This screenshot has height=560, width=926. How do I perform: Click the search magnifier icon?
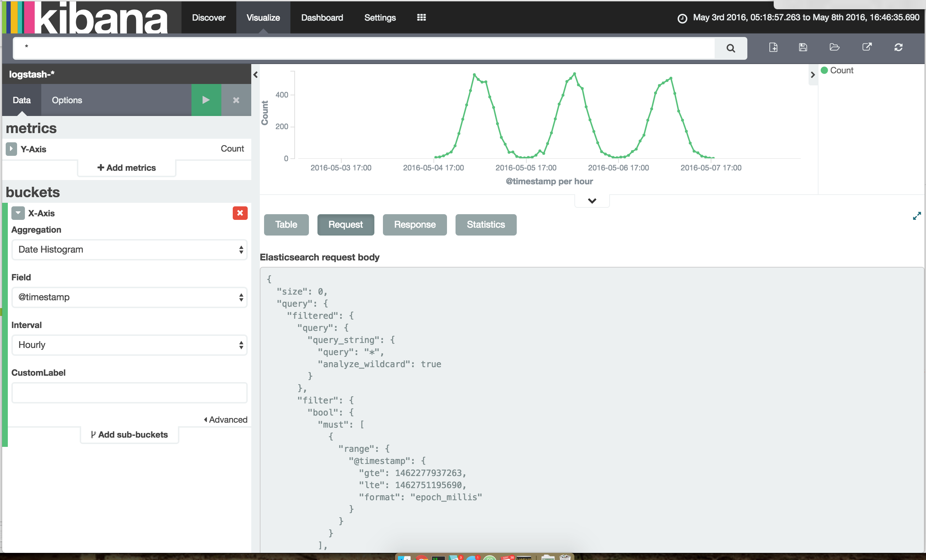(730, 48)
